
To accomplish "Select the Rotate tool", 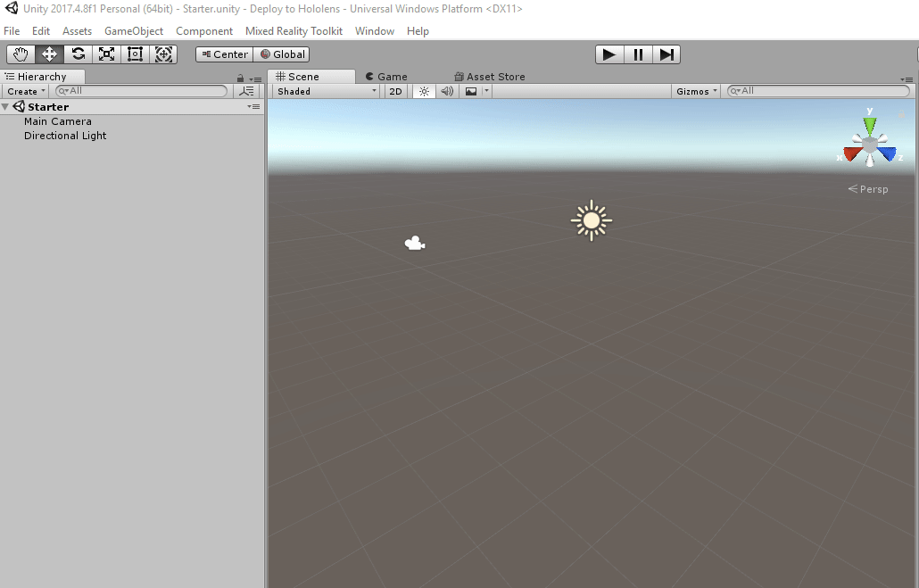I will pyautogui.click(x=78, y=54).
